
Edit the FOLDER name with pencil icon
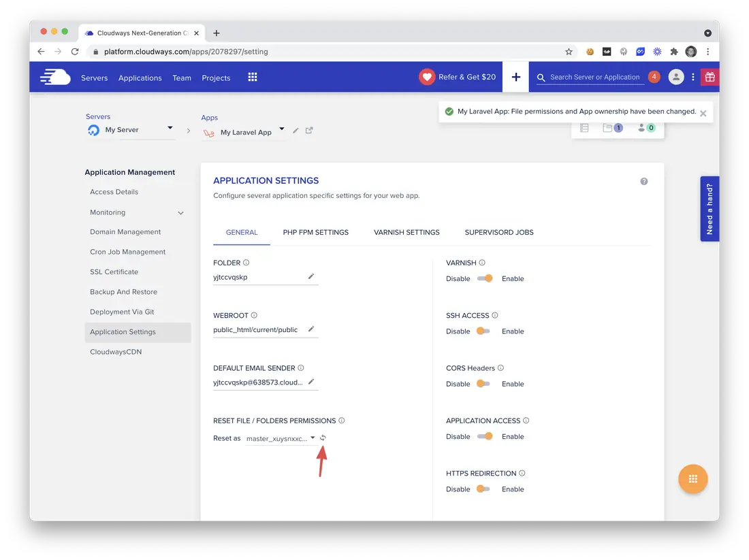(x=311, y=276)
